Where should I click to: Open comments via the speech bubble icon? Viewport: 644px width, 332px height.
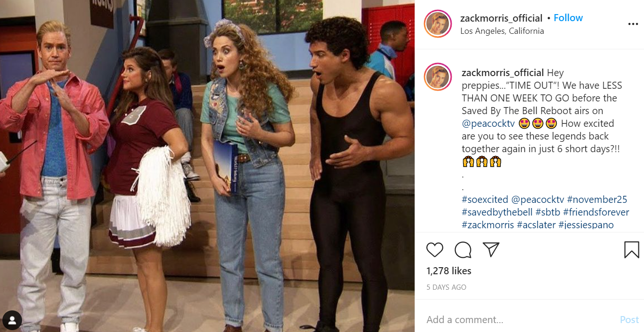point(463,250)
